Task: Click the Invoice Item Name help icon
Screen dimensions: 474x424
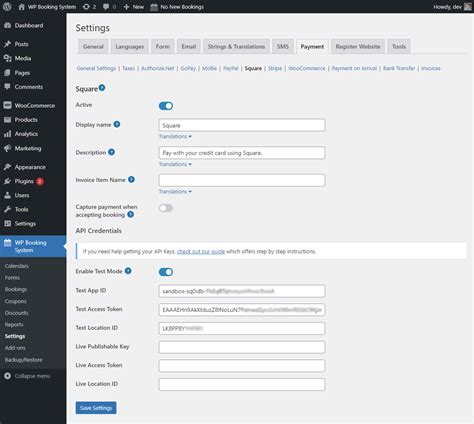Action: point(131,179)
